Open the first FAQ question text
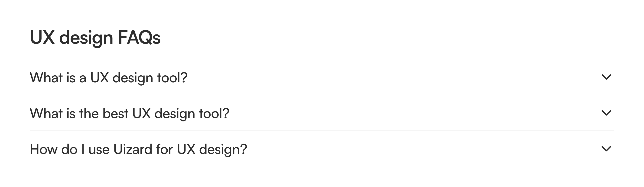 (x=108, y=78)
